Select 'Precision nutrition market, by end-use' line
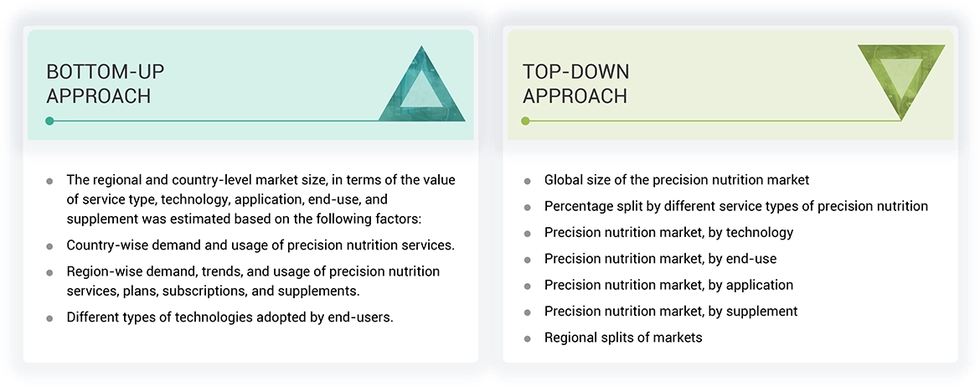Image resolution: width=980 pixels, height=387 pixels. click(x=660, y=259)
